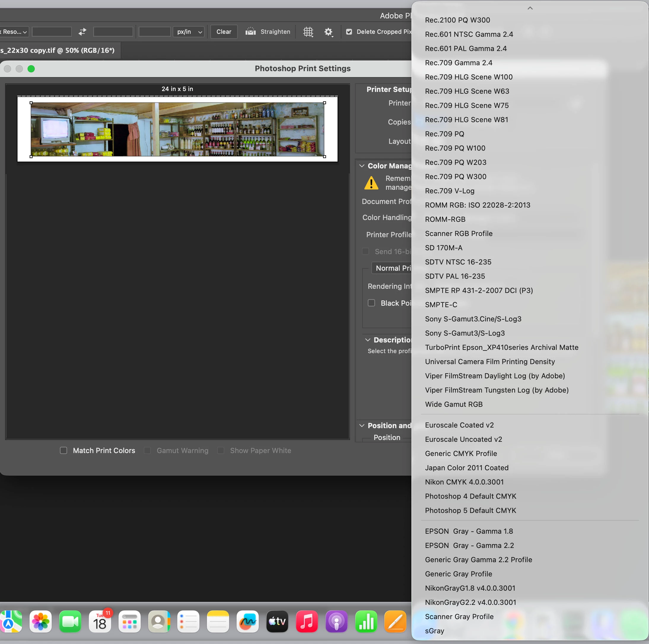Choose Wide Gamut RGB profile

pos(454,404)
